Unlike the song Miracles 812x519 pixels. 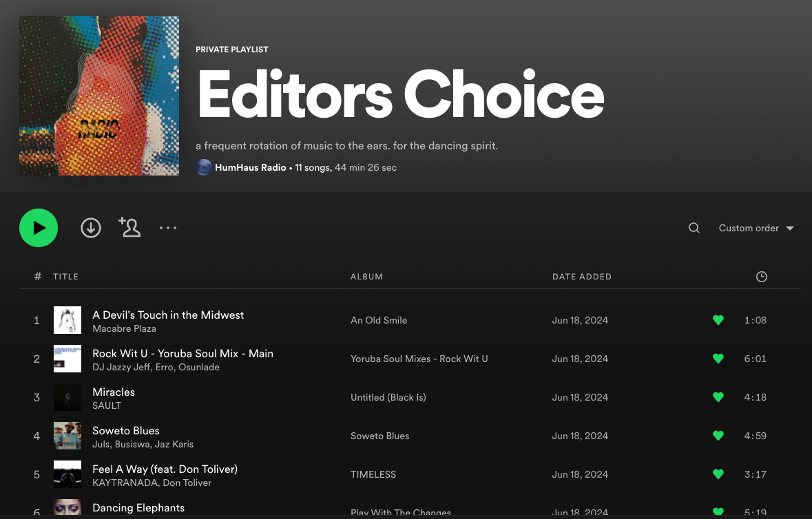pos(718,397)
